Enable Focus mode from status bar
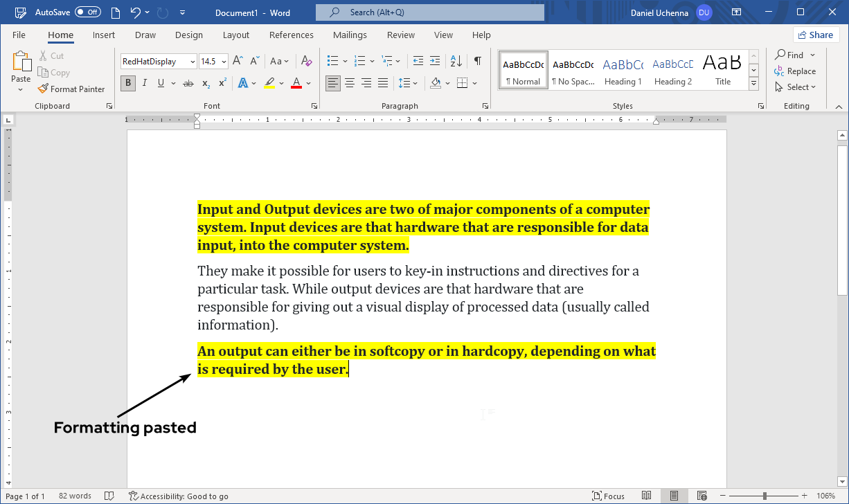 (609, 496)
